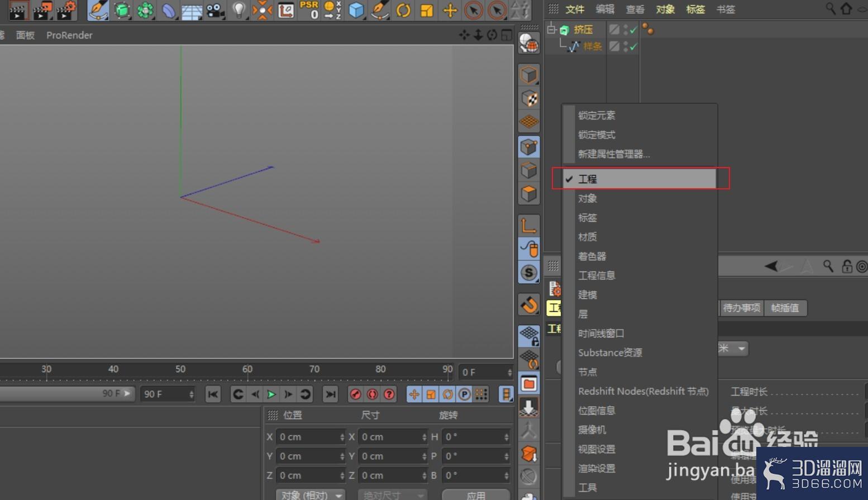This screenshot has height=500, width=868.
Task: Choose 渲染设置 in the mode list
Action: (640, 468)
